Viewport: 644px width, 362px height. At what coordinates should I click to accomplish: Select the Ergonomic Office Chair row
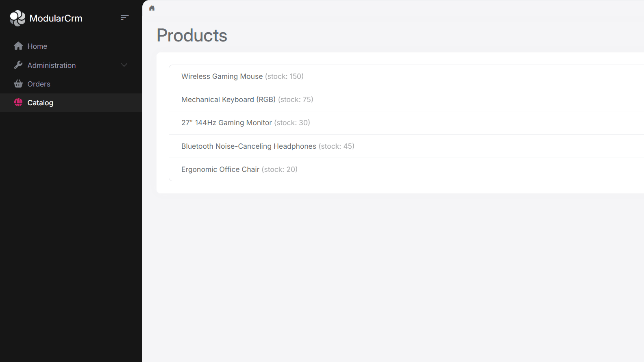click(x=406, y=169)
